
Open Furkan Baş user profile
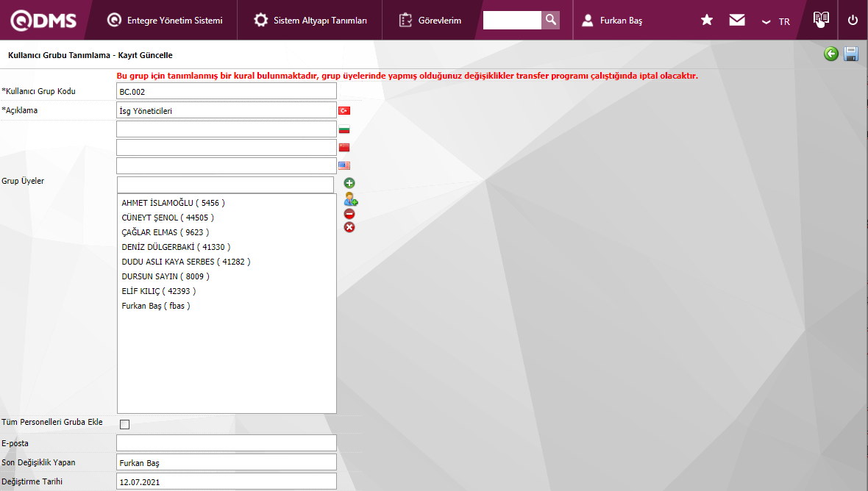coord(612,21)
